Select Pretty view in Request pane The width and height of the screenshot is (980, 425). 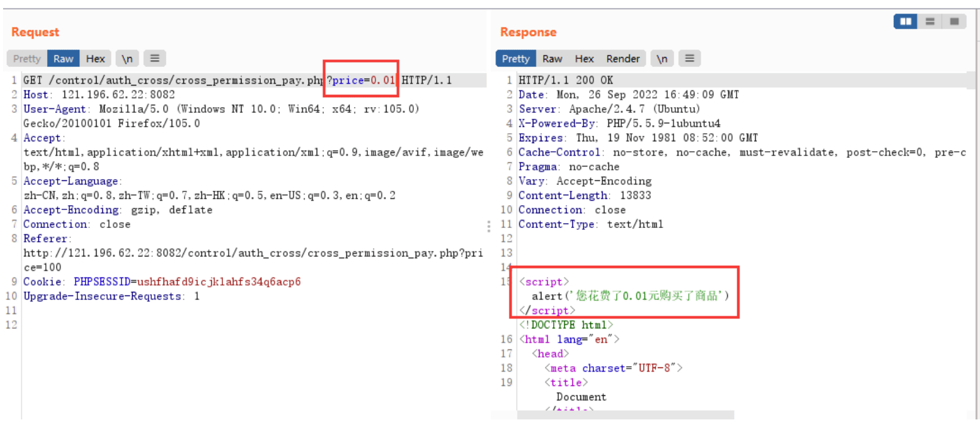point(27,58)
